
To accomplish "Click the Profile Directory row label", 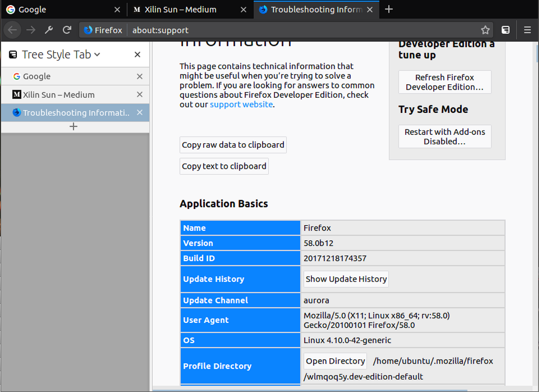I will 217,366.
